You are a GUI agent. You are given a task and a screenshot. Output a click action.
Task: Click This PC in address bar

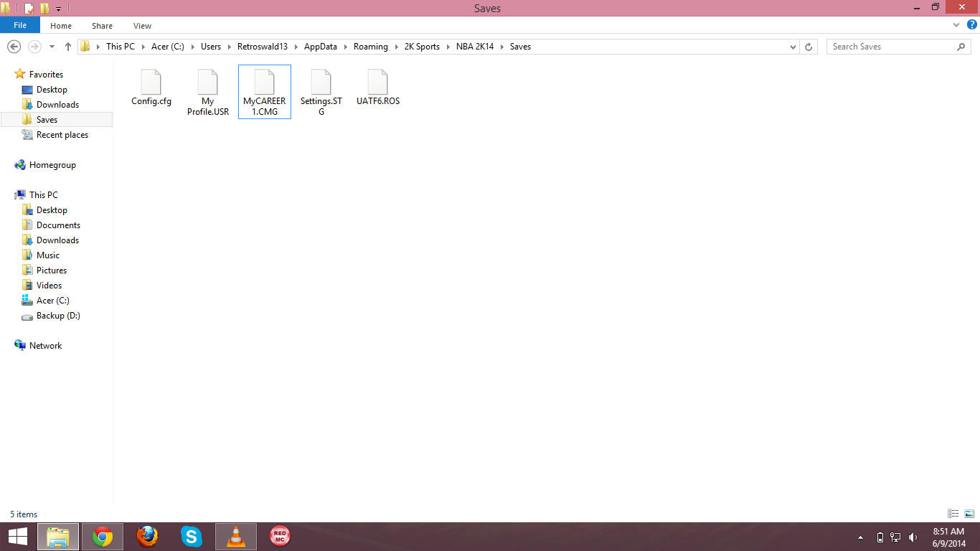coord(120,47)
